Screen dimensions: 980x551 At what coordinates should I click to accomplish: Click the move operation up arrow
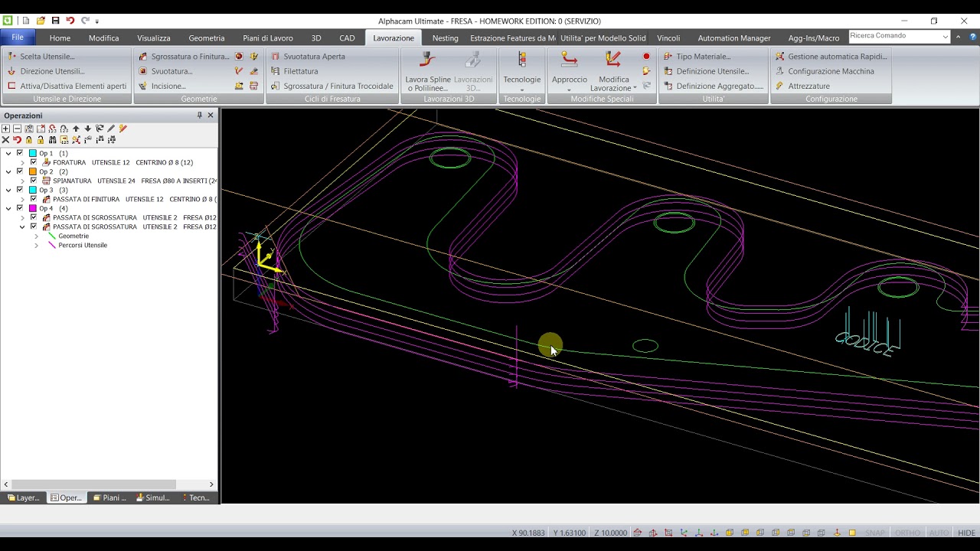(76, 129)
